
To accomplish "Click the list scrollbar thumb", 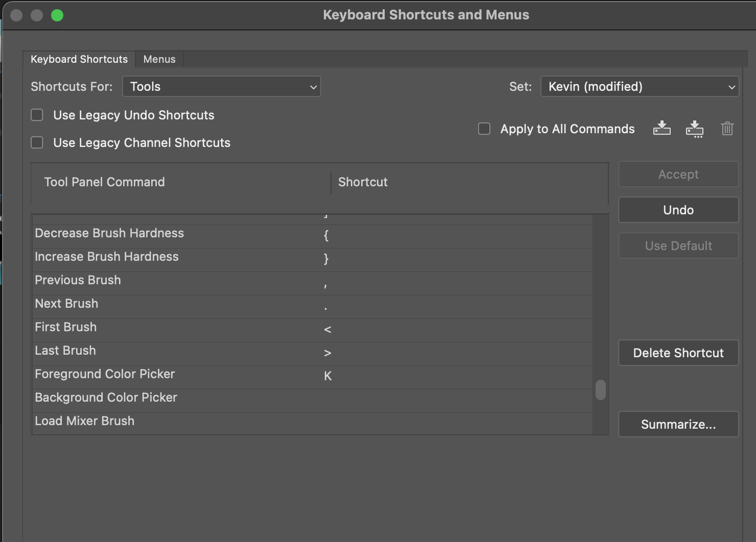I will 600,390.
